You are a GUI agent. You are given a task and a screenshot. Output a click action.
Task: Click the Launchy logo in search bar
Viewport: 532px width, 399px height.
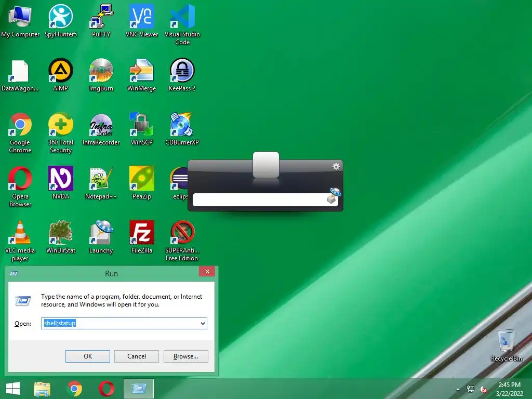tap(334, 196)
